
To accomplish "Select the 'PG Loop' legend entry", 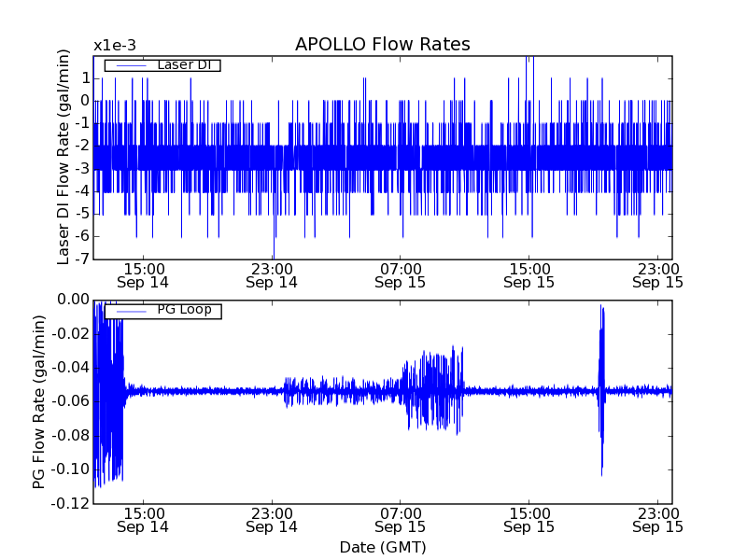I will tap(162, 312).
